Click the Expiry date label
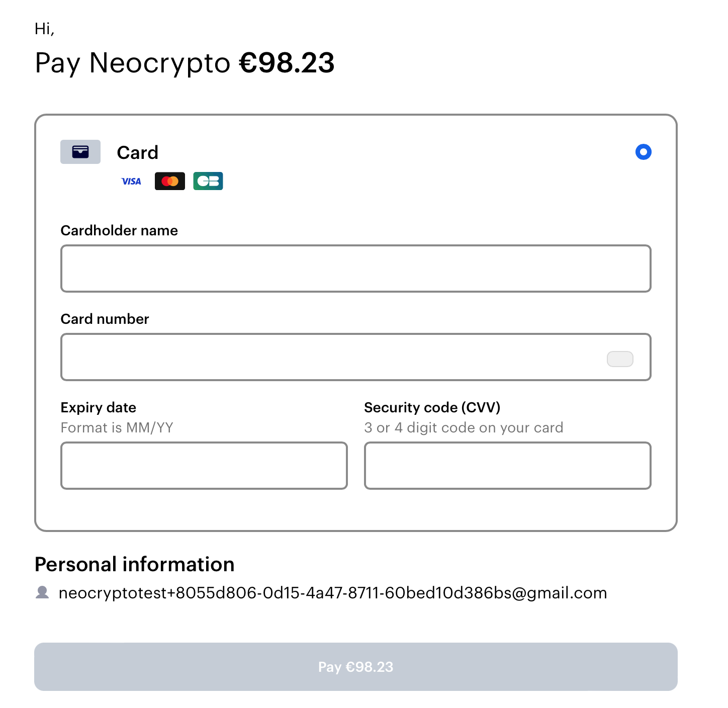728x708 pixels. coord(98,407)
